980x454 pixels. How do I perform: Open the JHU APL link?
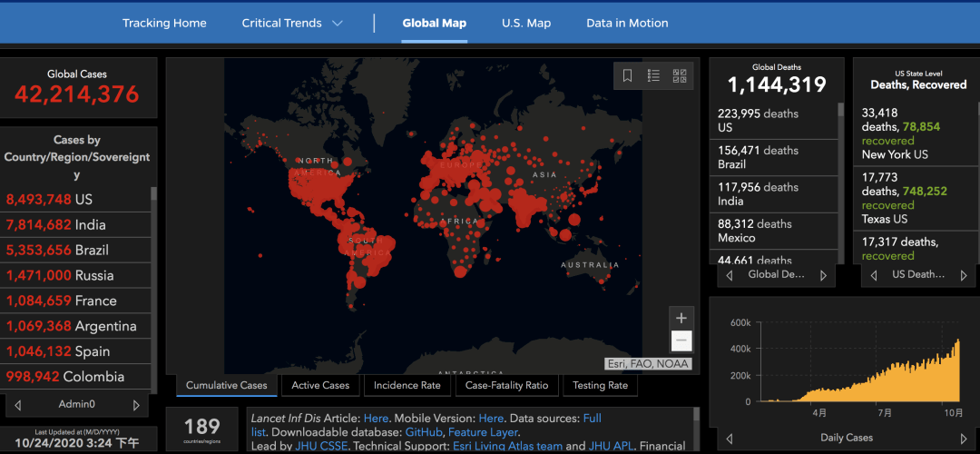click(611, 447)
